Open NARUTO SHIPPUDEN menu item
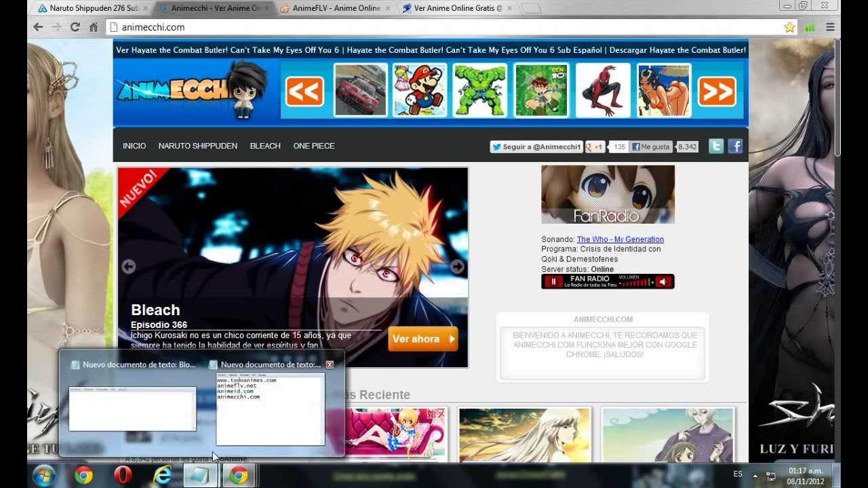868x488 pixels. tap(198, 146)
